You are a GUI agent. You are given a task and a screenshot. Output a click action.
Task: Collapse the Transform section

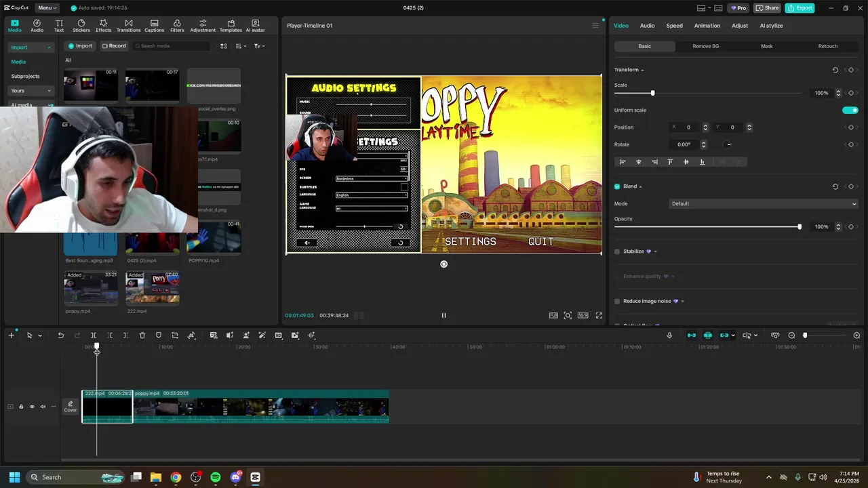(x=642, y=70)
